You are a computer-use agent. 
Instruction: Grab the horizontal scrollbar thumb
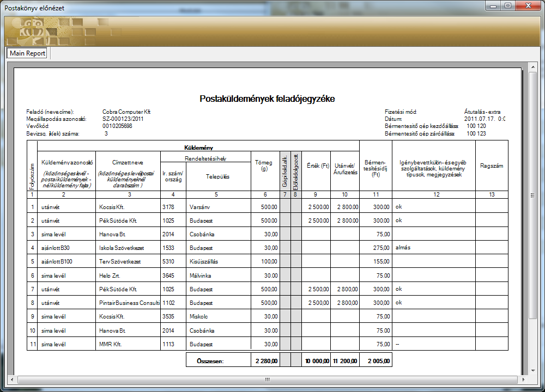[x=267, y=379]
